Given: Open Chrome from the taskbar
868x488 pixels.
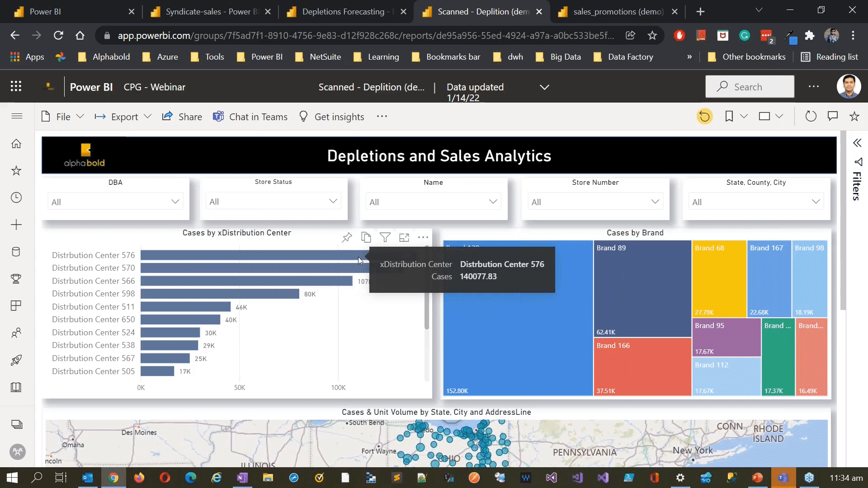Looking at the screenshot, I should click(x=113, y=478).
